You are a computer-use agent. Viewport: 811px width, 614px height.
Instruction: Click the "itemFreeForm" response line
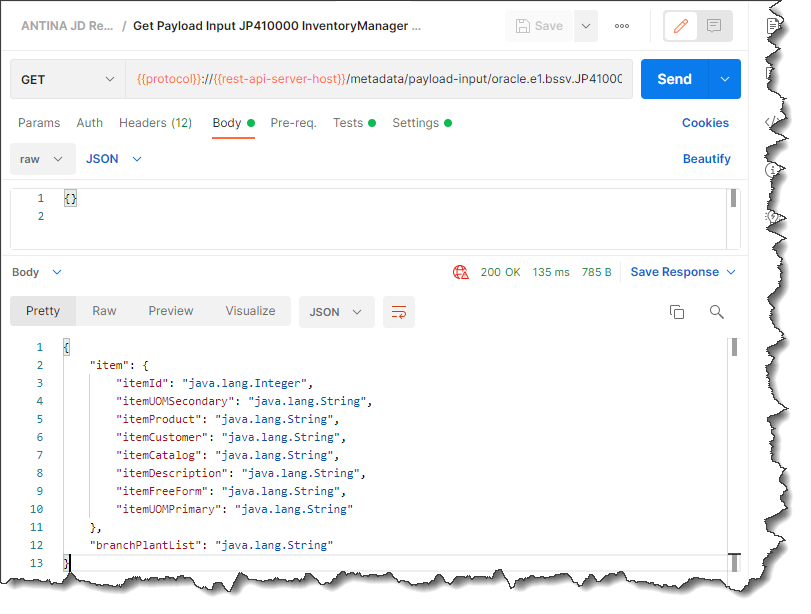pyautogui.click(x=231, y=491)
